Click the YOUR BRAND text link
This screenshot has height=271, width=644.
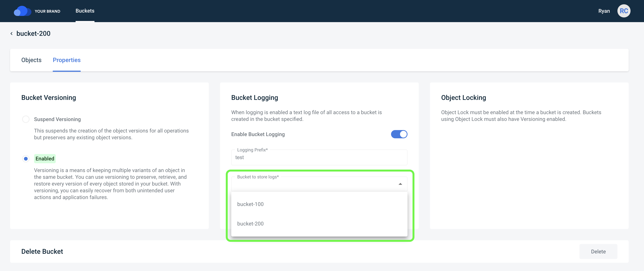[48, 11]
